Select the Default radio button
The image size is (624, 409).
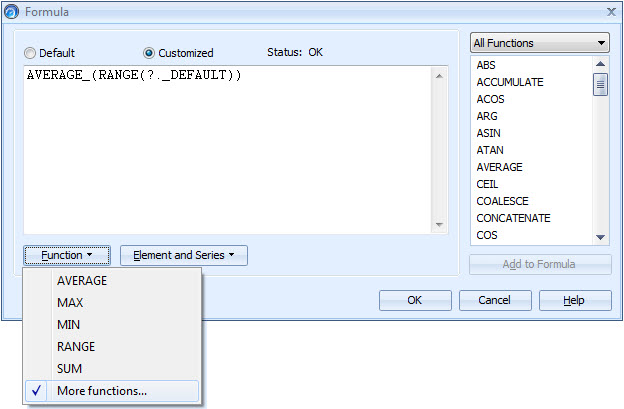pyautogui.click(x=30, y=53)
